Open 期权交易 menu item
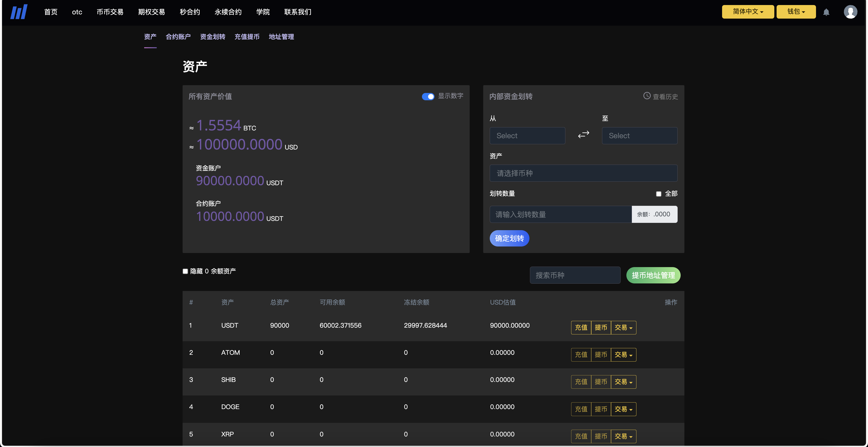Screen dimensions: 868x447 click(152, 12)
